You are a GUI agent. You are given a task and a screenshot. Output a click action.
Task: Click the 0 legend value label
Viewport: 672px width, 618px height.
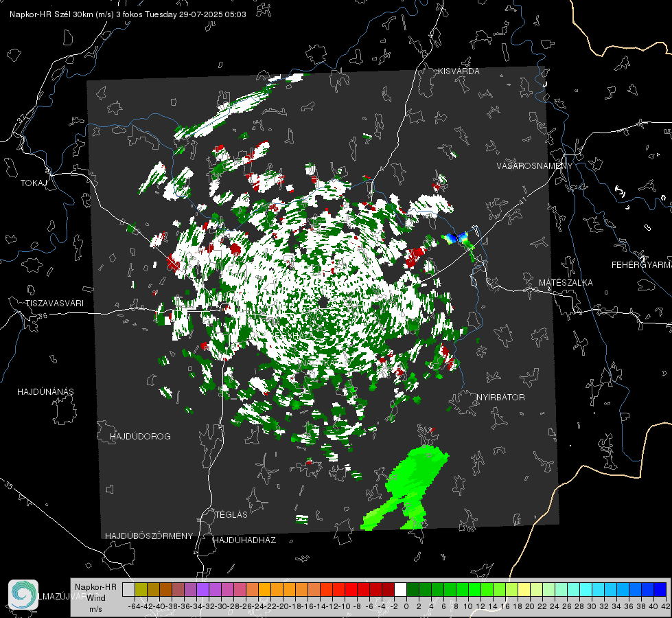(406, 607)
